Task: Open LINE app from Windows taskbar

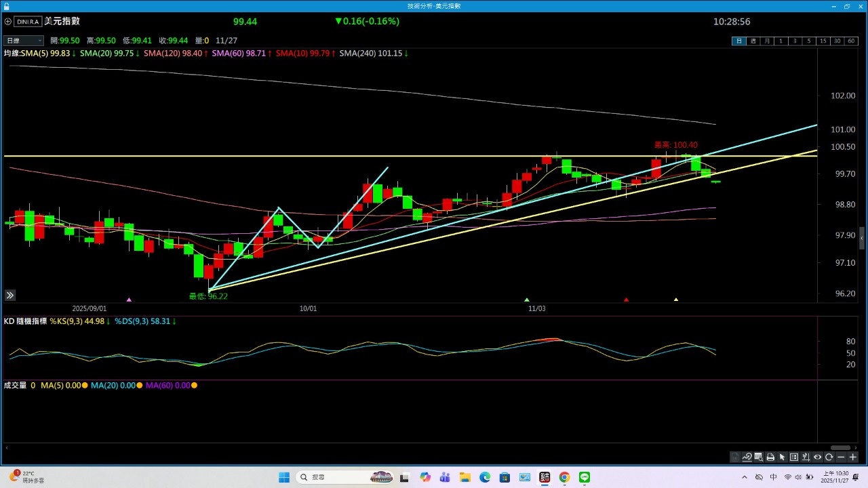Action: [x=584, y=477]
